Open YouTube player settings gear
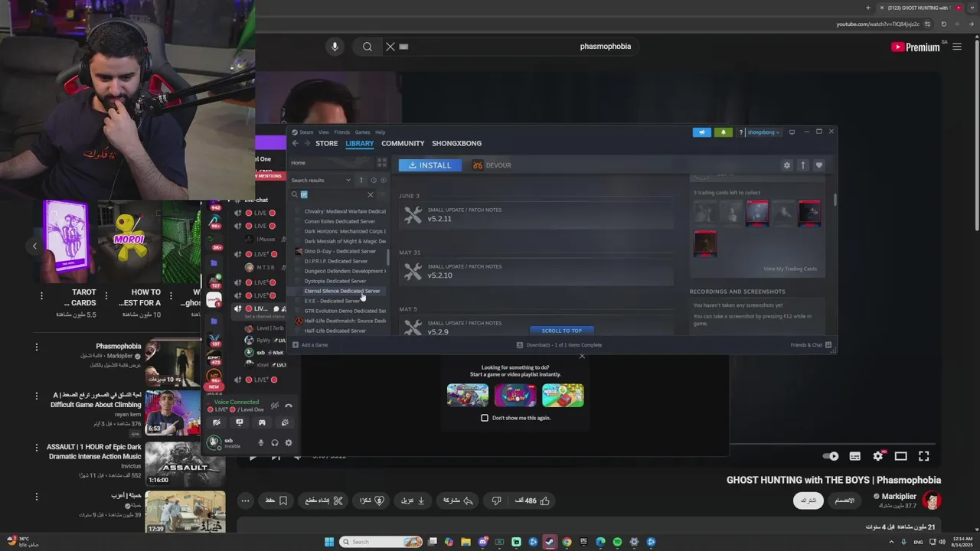Viewport: 980px width, 551px height. [x=878, y=456]
